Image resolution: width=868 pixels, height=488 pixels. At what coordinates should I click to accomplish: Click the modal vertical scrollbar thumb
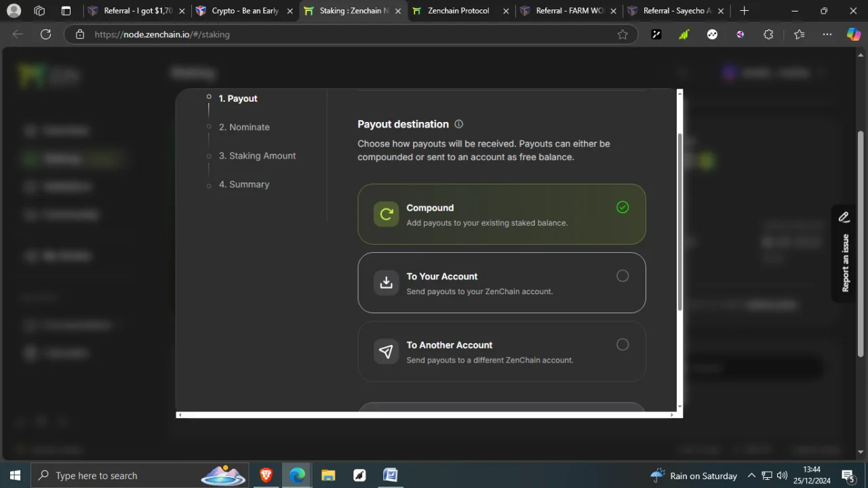coord(679,222)
